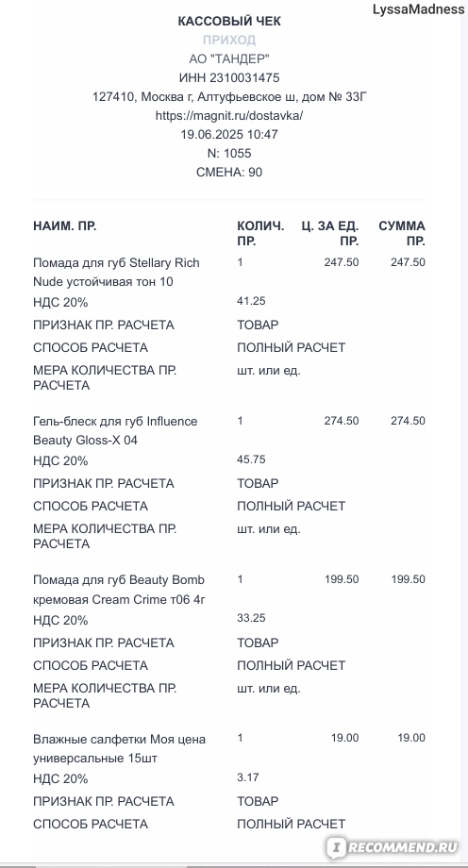Click the НАИМ. ПР. column header

tap(65, 225)
